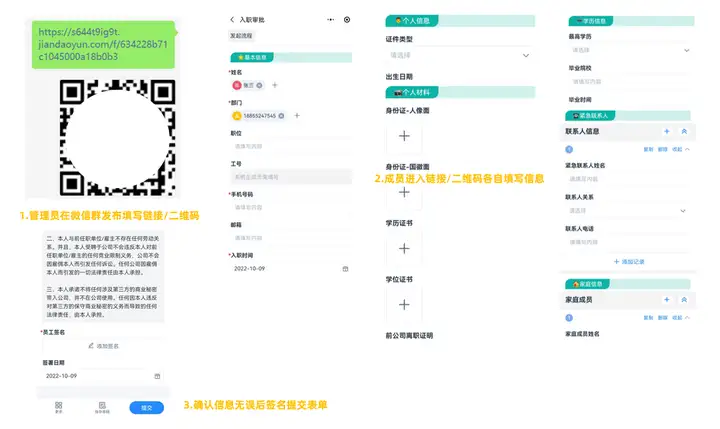Click 添加签名 to sign
The height and width of the screenshot is (429, 720).
pyautogui.click(x=103, y=346)
